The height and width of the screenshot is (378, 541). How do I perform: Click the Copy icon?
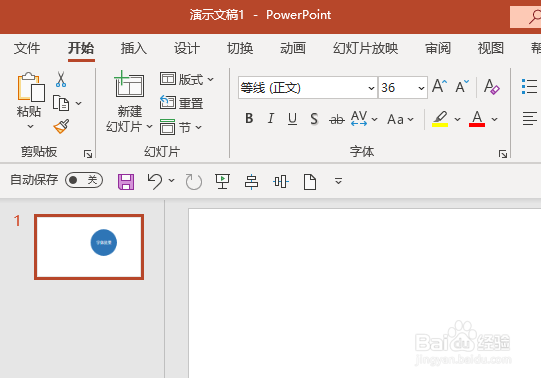pos(61,103)
